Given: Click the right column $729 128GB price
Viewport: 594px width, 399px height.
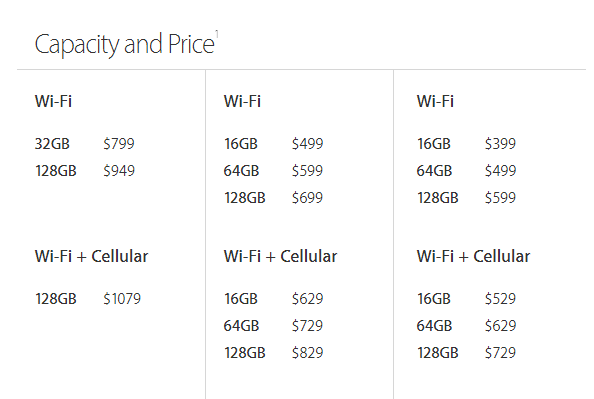Looking at the screenshot, I should click(500, 353).
